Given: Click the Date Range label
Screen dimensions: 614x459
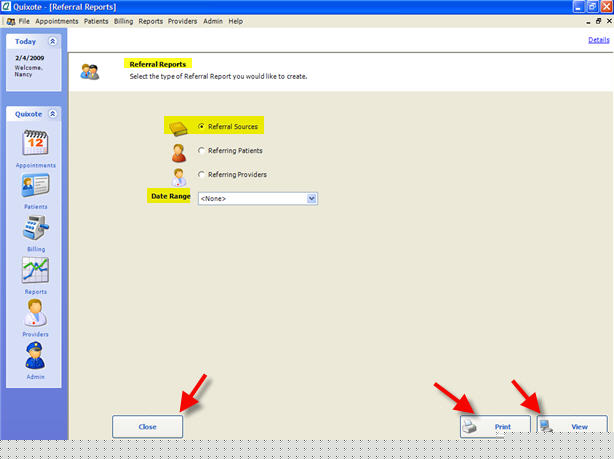Looking at the screenshot, I should pyautogui.click(x=171, y=196).
